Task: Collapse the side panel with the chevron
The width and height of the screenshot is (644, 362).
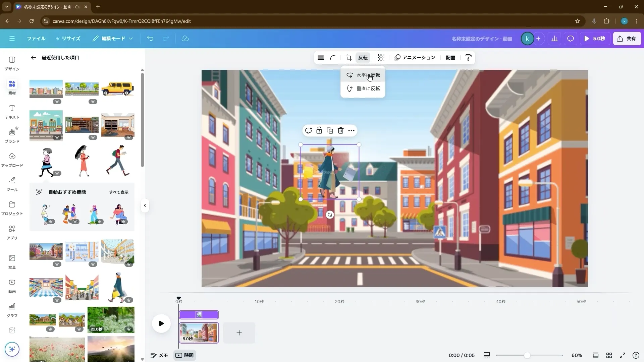Action: click(x=145, y=205)
